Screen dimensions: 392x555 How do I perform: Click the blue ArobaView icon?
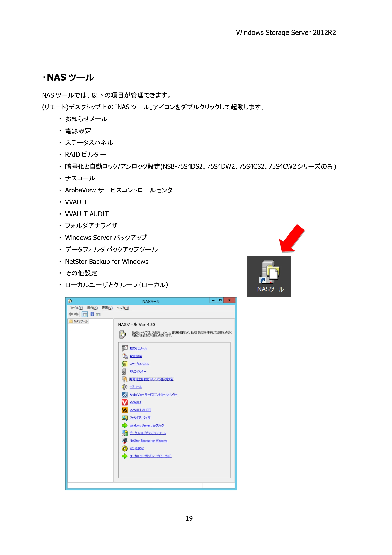pyautogui.click(x=124, y=395)
